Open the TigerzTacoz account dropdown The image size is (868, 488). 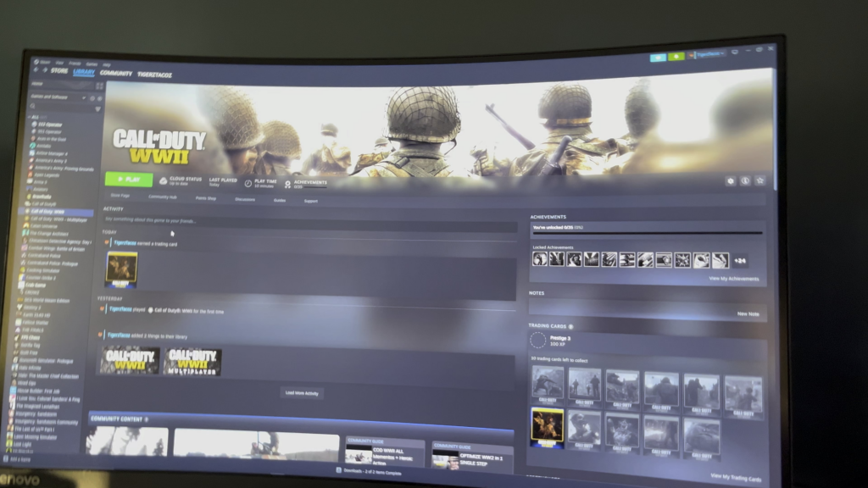(x=708, y=54)
